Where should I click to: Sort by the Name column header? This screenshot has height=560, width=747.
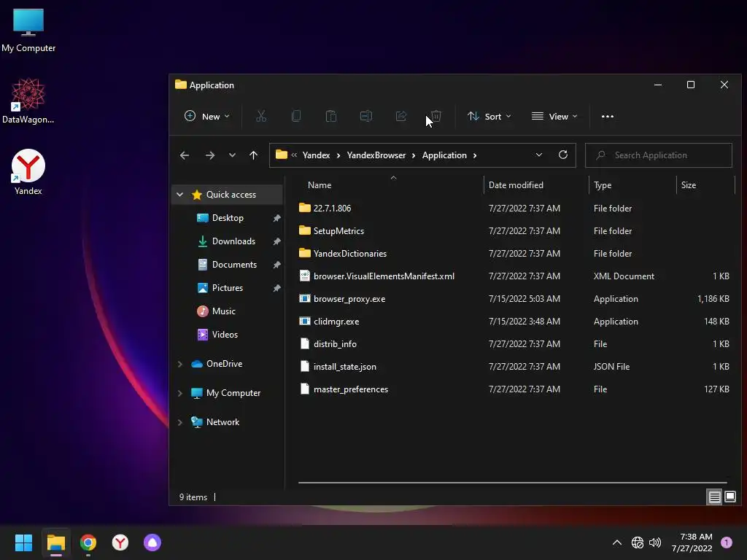[x=391, y=184]
